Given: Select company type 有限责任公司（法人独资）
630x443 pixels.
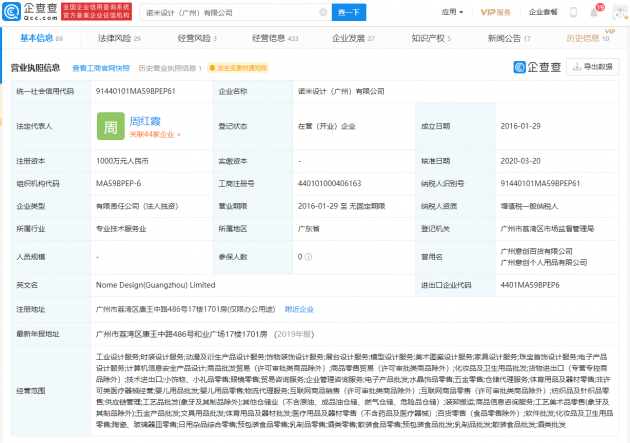Looking at the screenshot, I should tap(137, 206).
